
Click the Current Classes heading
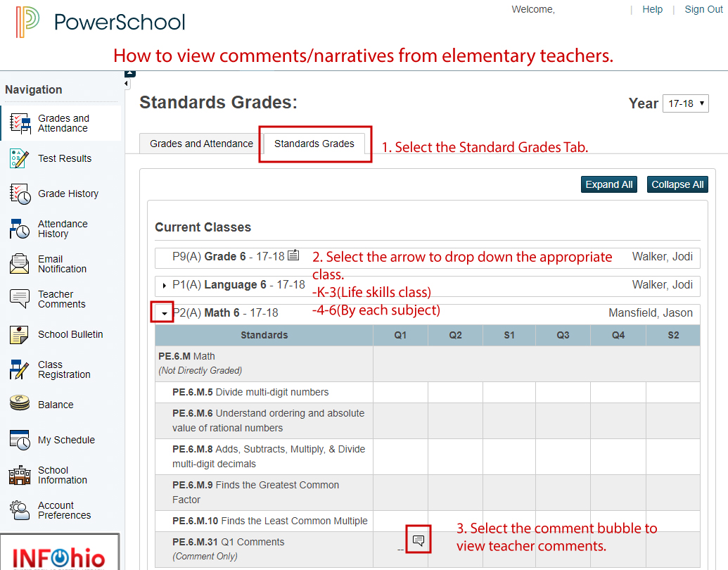pyautogui.click(x=203, y=227)
